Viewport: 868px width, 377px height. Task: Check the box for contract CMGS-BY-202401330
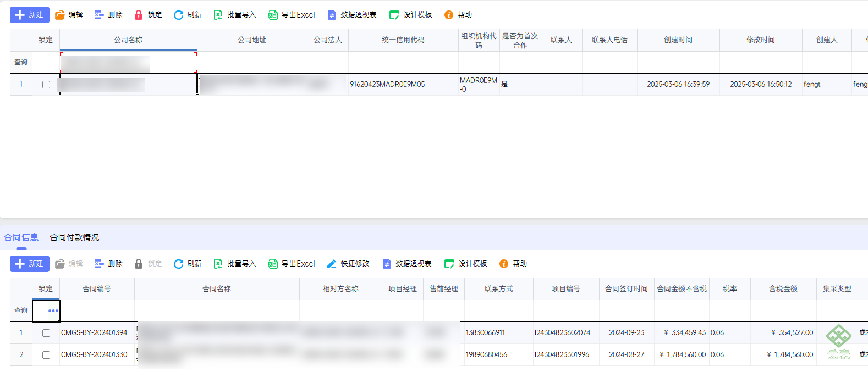point(46,355)
